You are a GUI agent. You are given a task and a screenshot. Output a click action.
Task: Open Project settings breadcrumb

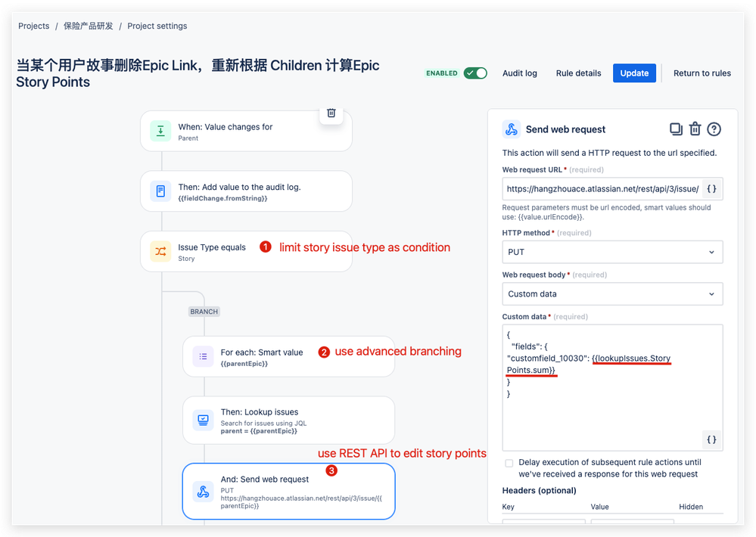(x=157, y=26)
